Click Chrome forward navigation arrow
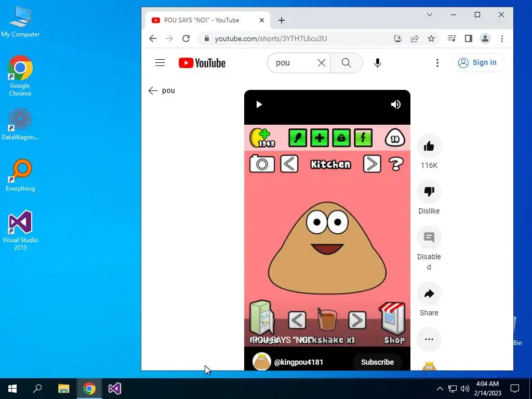532x399 pixels. tap(169, 38)
